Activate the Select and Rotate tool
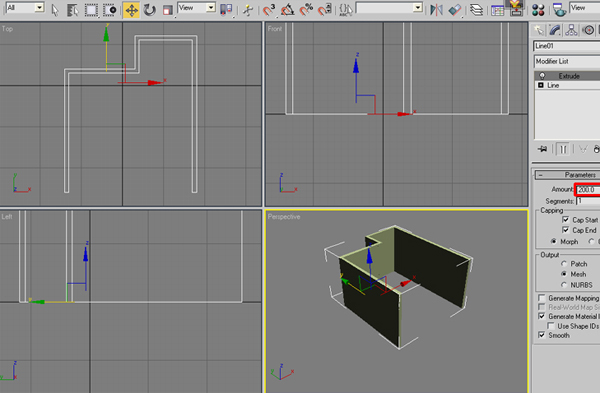The height and width of the screenshot is (393, 600). (x=150, y=10)
